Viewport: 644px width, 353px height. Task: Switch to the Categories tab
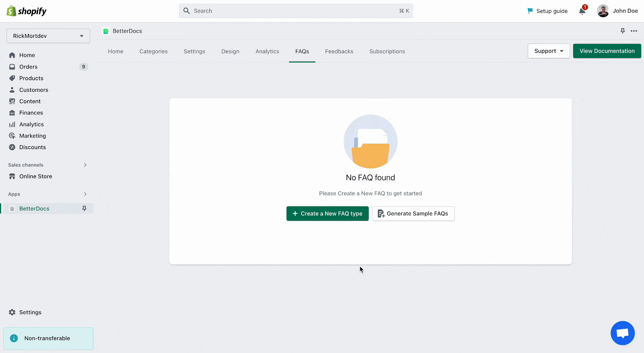tap(153, 52)
